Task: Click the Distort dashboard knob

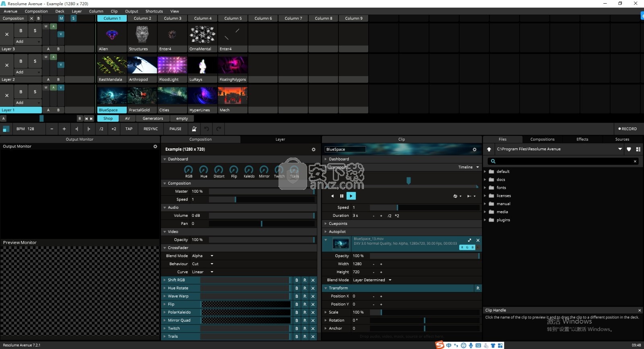Action: coord(219,170)
